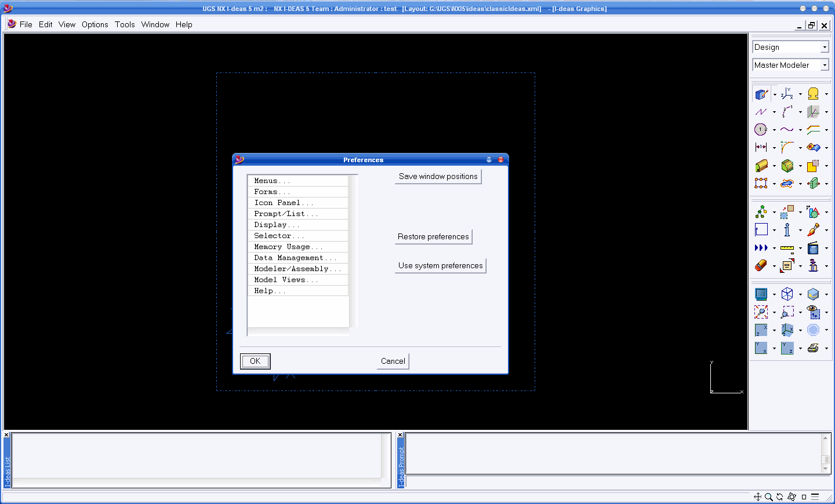Screen dimensions: 835x504
Task: Select 'Icon Panel...' in preferences list
Action: tap(298, 203)
